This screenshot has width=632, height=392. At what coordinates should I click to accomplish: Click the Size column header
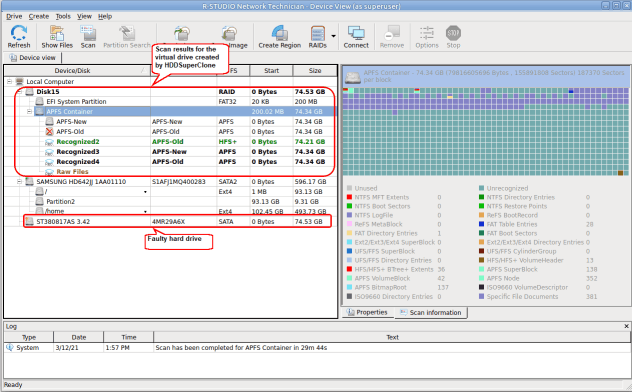pos(315,71)
